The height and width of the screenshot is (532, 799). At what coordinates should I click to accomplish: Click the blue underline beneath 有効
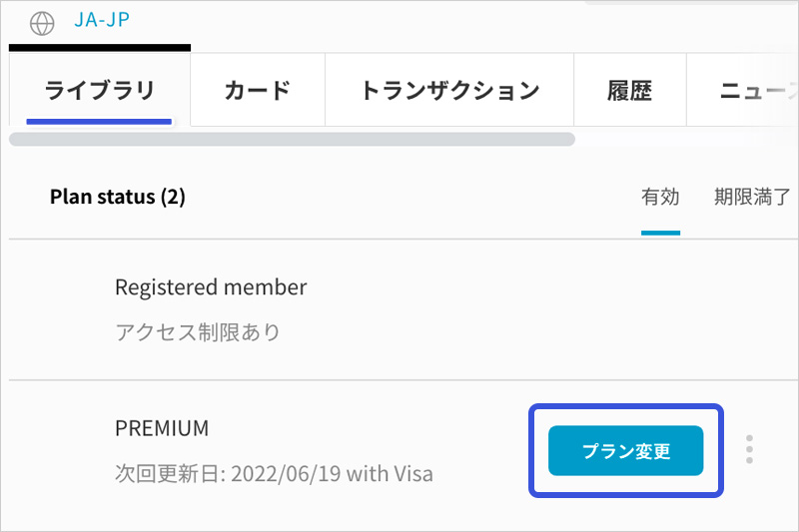pyautogui.click(x=660, y=233)
